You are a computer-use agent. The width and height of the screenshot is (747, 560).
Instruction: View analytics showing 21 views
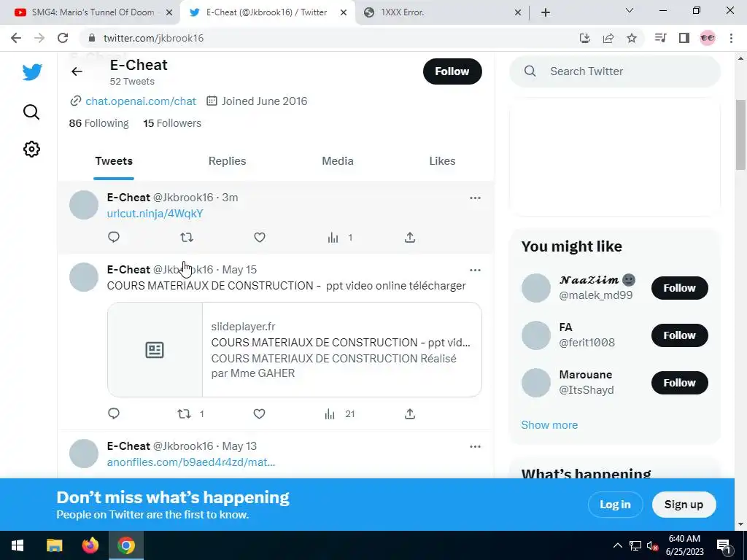coord(340,414)
